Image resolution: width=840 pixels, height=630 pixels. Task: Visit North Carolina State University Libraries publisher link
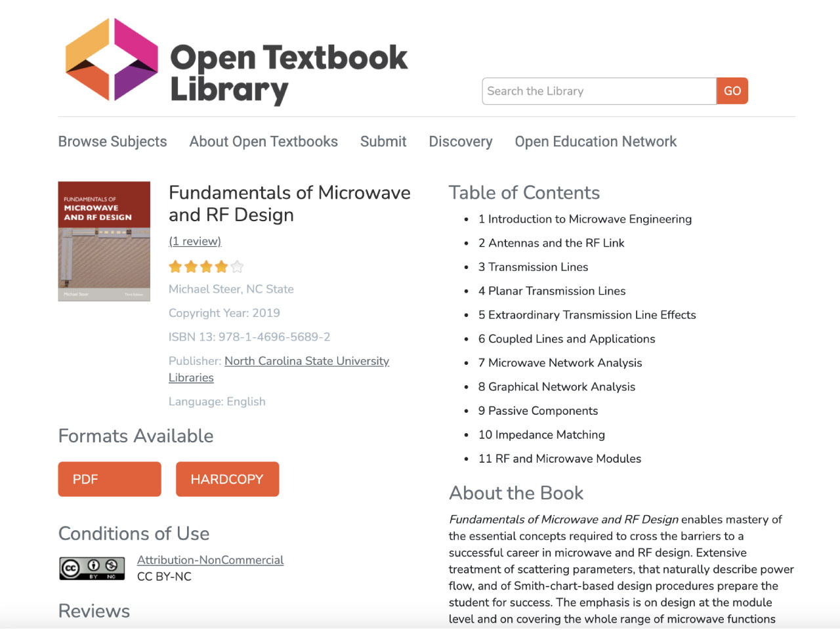279,369
